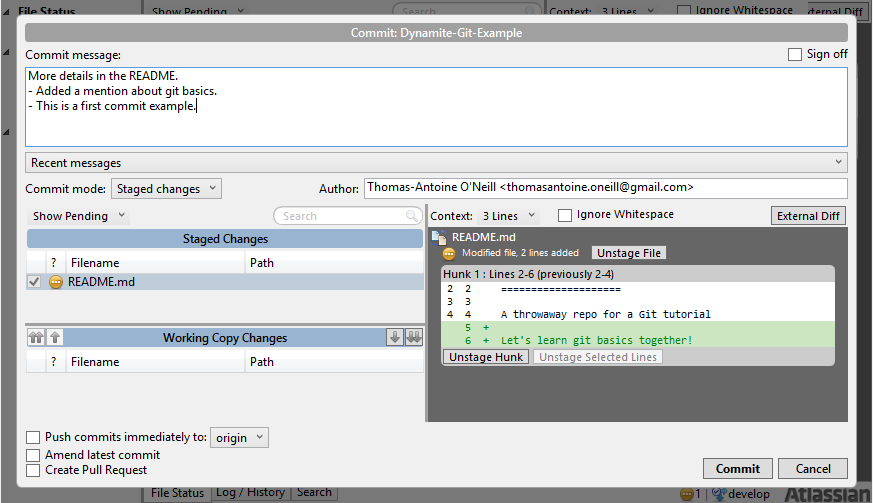The height and width of the screenshot is (503, 873).
Task: Sort staged files by Path column
Action: click(334, 262)
